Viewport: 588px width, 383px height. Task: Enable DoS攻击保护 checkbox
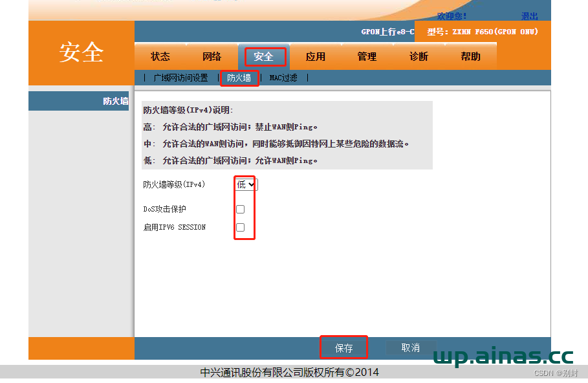coord(240,209)
